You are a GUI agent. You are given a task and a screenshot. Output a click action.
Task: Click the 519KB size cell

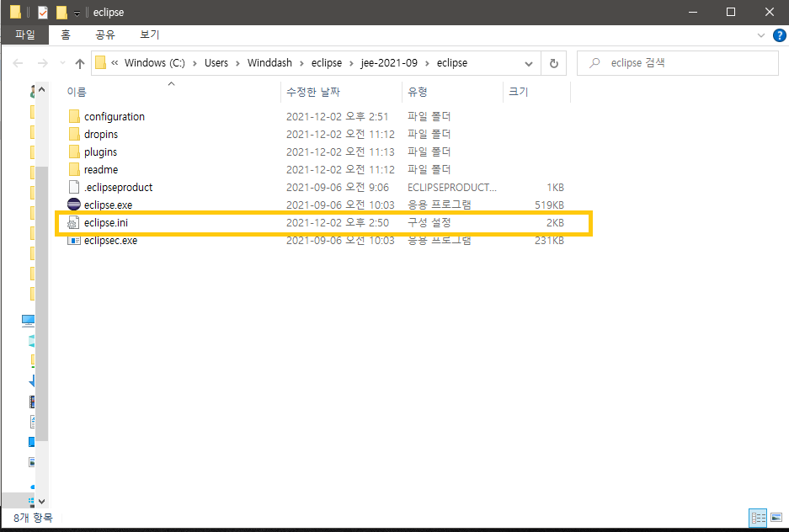[x=549, y=205]
